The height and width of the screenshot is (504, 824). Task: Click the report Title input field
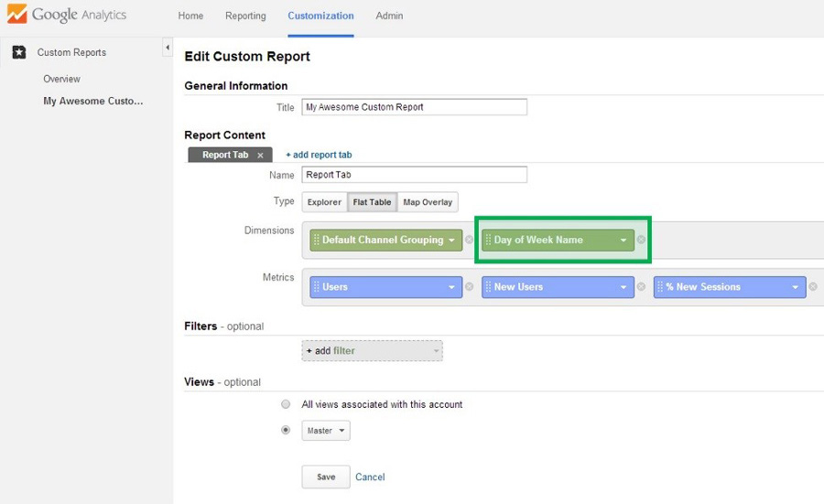click(x=414, y=107)
